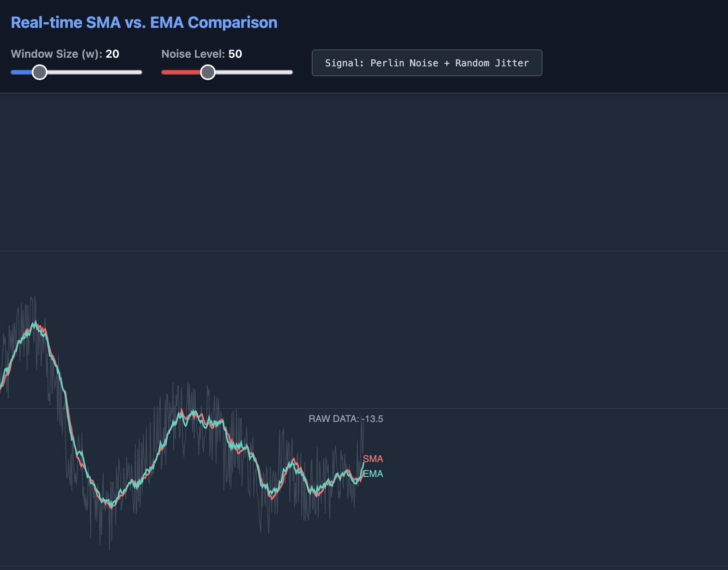Click the upper horizontal gridline of the chart

point(510,251)
